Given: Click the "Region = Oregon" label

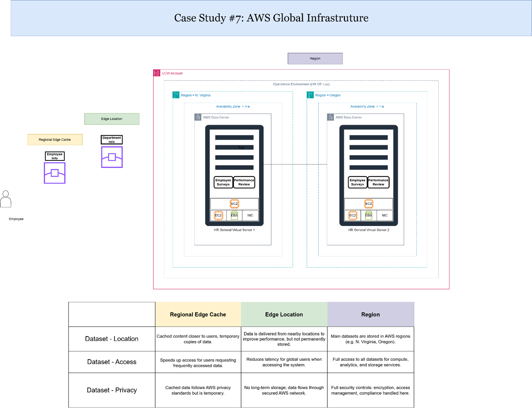Looking at the screenshot, I should pyautogui.click(x=328, y=95).
